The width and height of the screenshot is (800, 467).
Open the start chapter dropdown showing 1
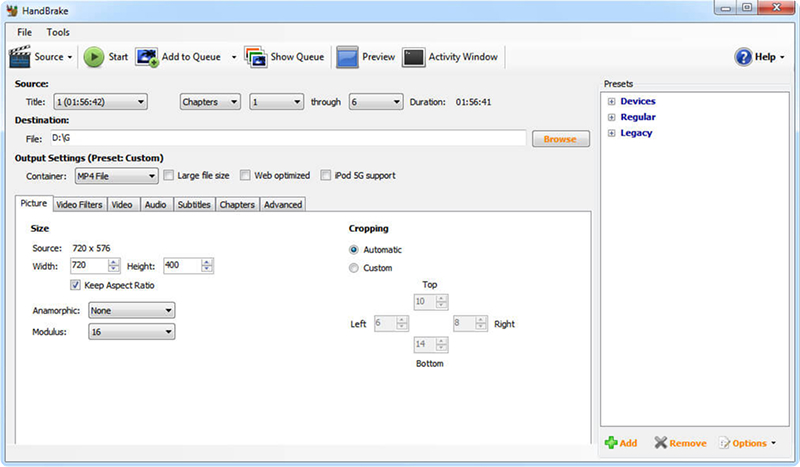pyautogui.click(x=276, y=102)
